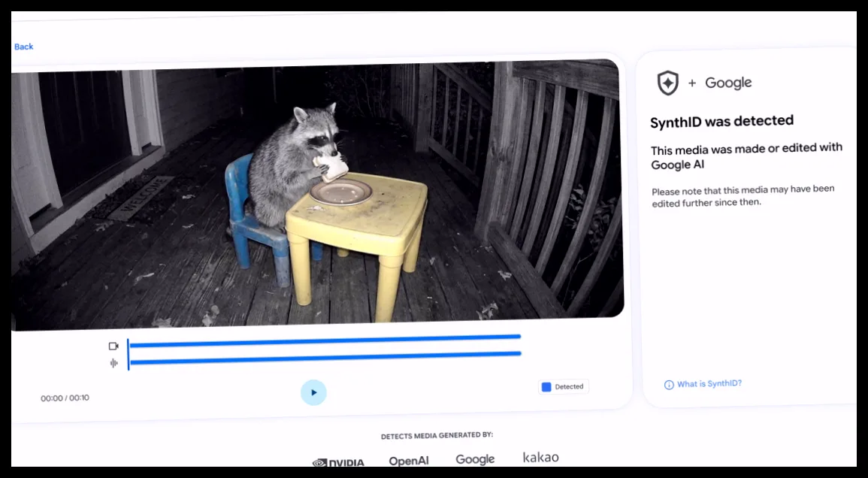Seek along the audio detection track bar
Viewport: 868px width, 478px height.
click(325, 358)
